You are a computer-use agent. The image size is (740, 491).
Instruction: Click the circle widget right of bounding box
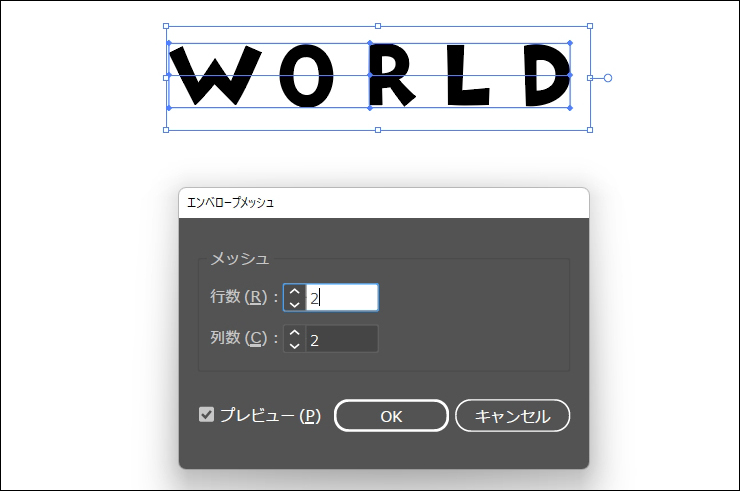[608, 77]
